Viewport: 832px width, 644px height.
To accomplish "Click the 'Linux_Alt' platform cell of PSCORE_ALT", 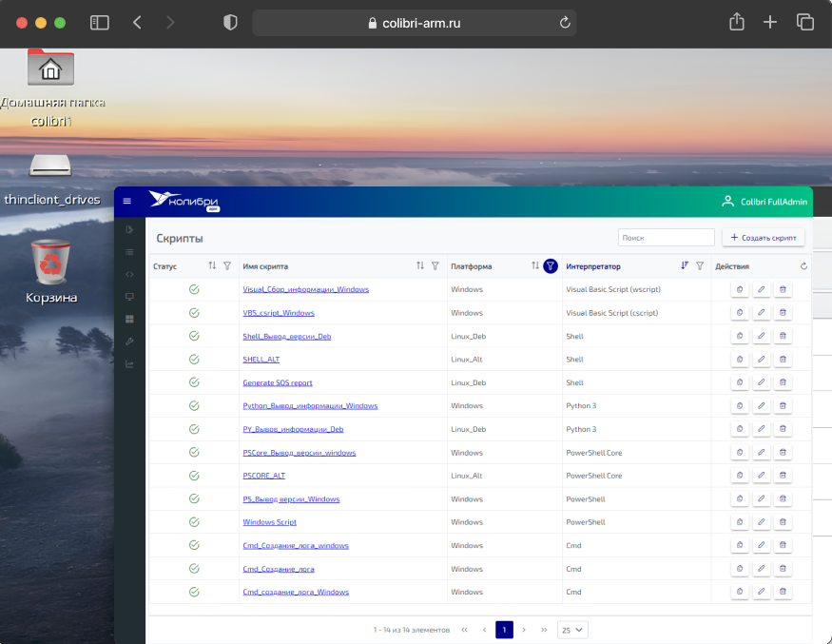I will [x=467, y=476].
